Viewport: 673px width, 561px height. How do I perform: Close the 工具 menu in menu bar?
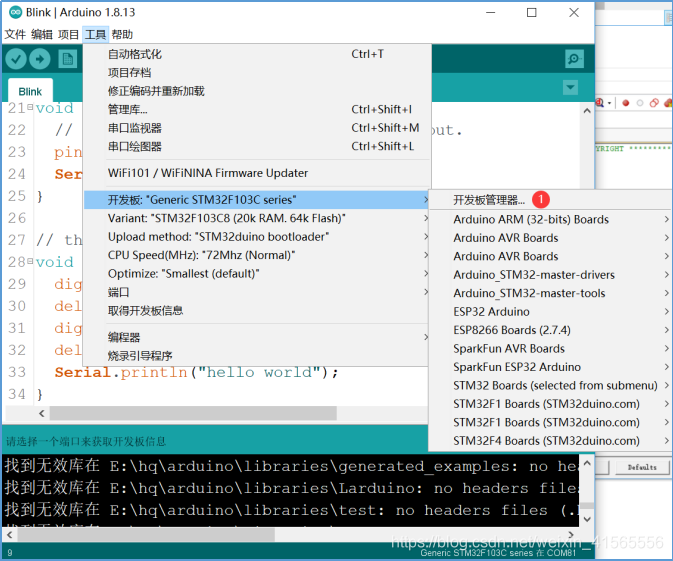coord(95,34)
